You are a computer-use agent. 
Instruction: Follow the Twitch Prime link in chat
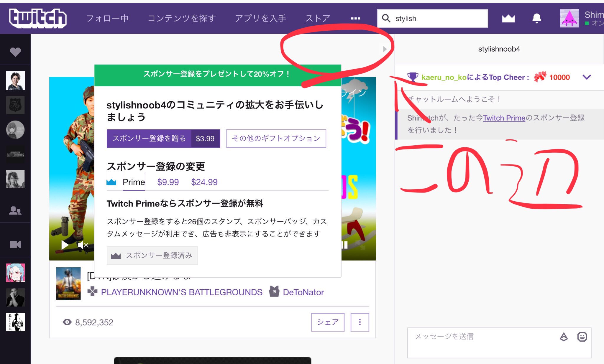504,118
